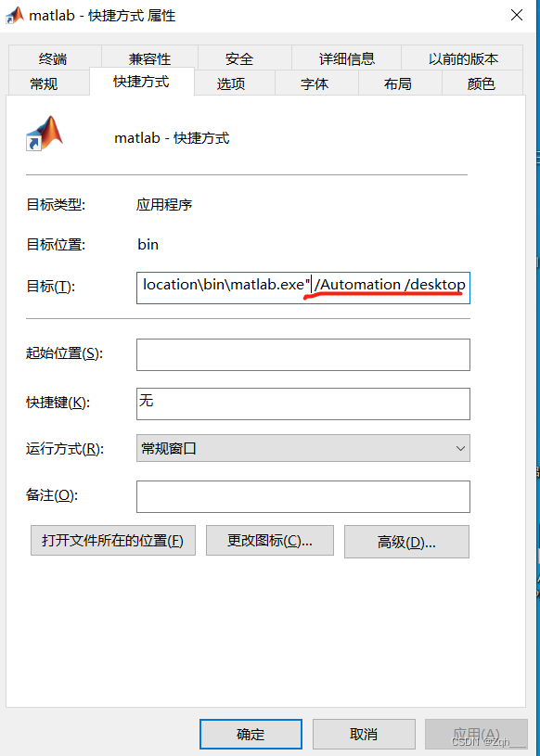The width and height of the screenshot is (540, 756).
Task: Switch to the 常规 tab
Action: click(x=44, y=83)
